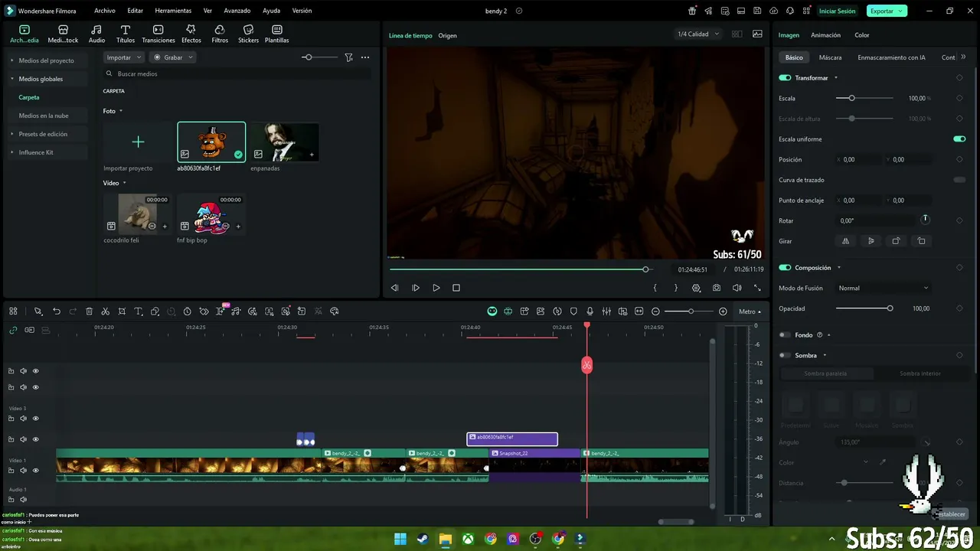The height and width of the screenshot is (551, 980).
Task: Play the preview video
Action: [436, 288]
